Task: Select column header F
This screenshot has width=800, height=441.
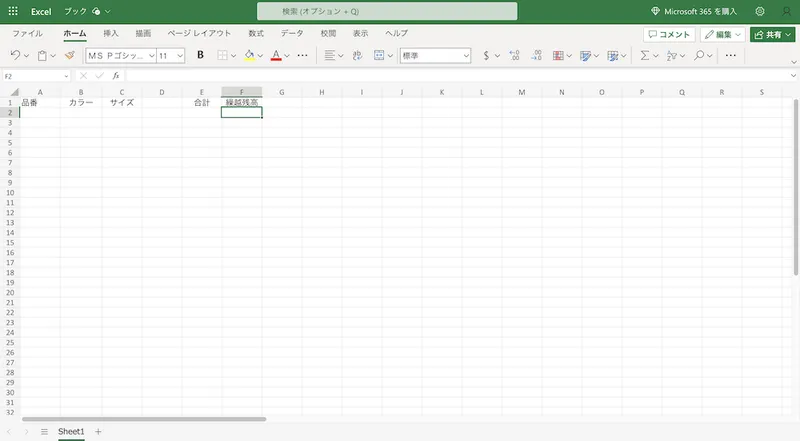Action: pyautogui.click(x=242, y=92)
